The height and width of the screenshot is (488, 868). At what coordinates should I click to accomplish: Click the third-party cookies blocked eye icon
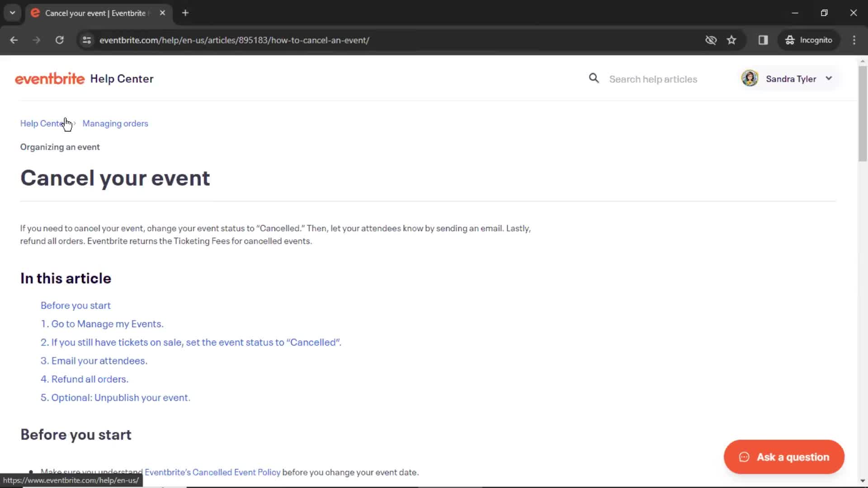tap(711, 40)
